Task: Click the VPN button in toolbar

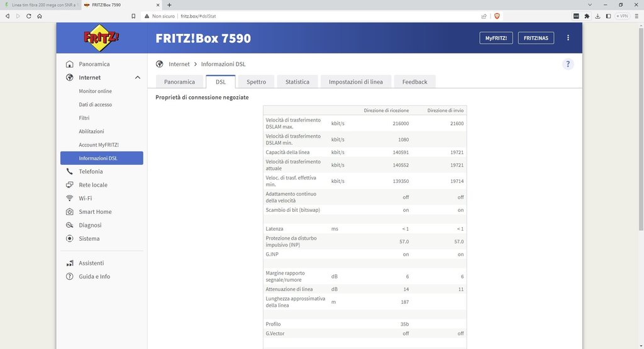Action: (x=623, y=16)
